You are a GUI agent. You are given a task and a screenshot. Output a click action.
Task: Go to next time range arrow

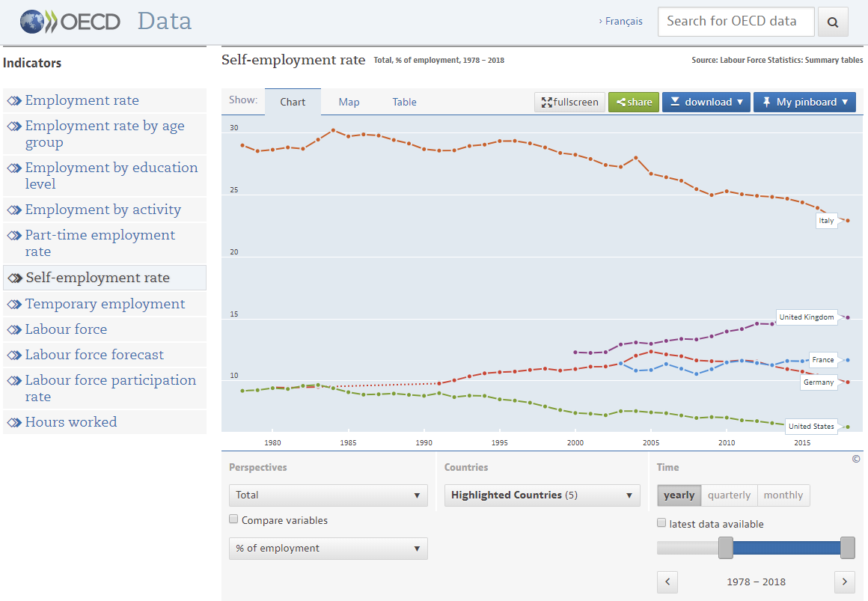pos(844,582)
